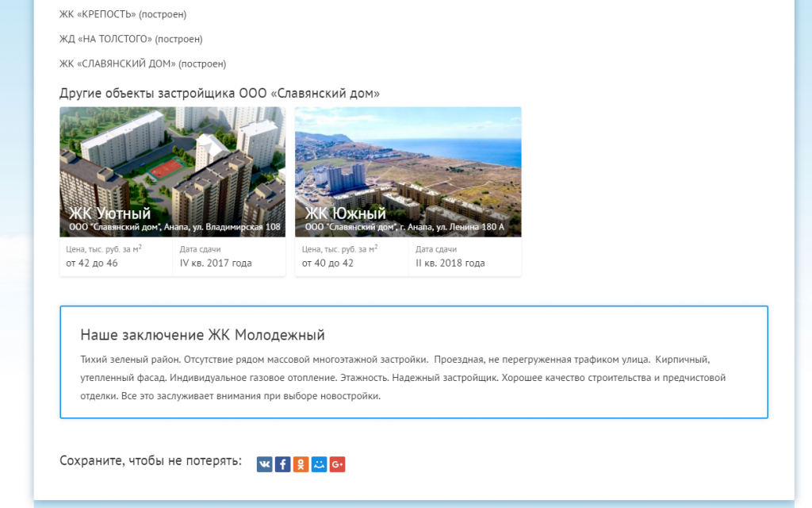Share via Google Plus red icon
Image resolution: width=812 pixels, height=508 pixels.
[x=337, y=464]
